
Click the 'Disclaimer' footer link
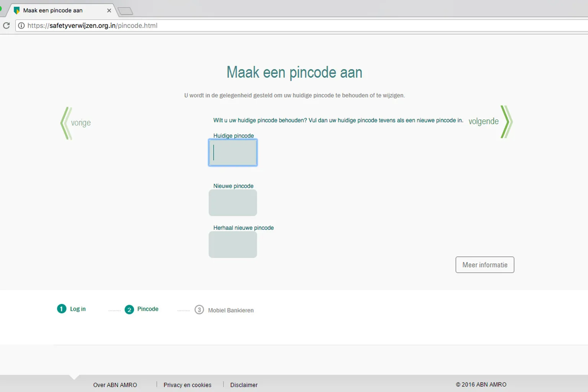pyautogui.click(x=244, y=385)
